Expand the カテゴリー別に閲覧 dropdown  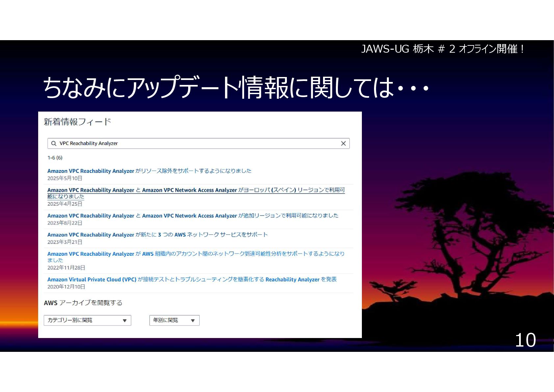pos(88,320)
